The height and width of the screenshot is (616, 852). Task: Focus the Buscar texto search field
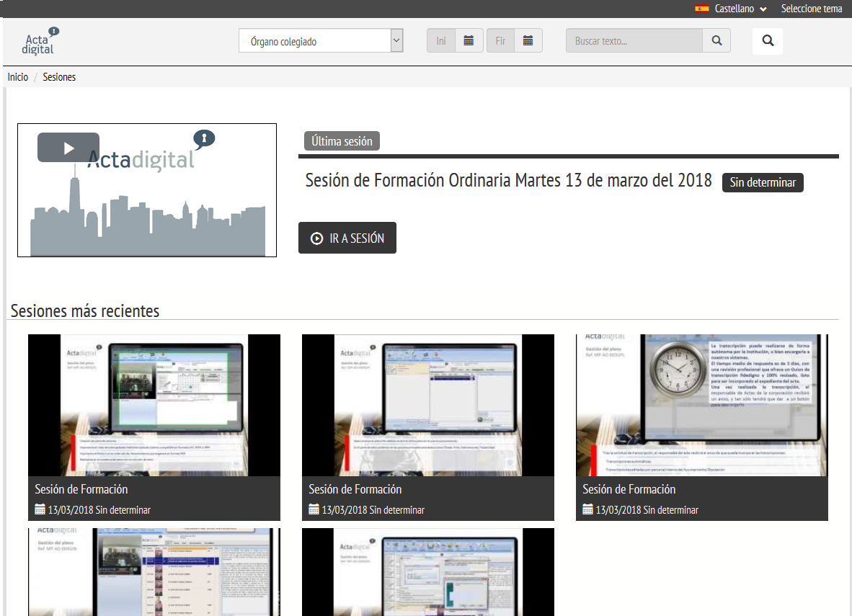click(x=634, y=41)
